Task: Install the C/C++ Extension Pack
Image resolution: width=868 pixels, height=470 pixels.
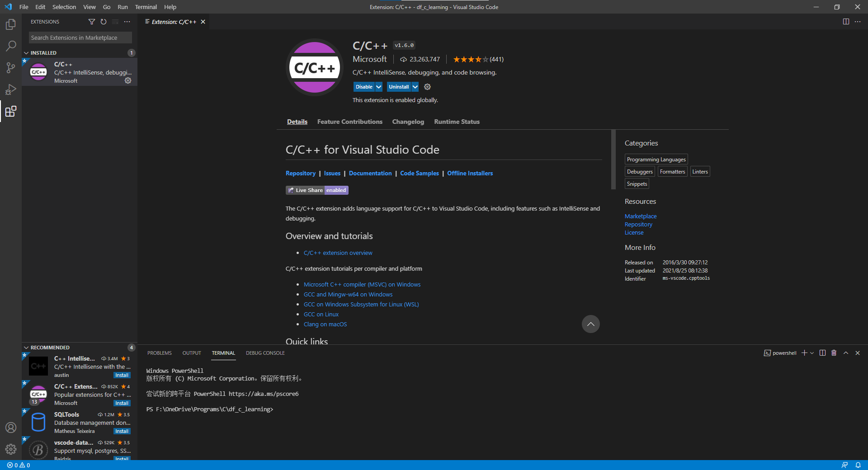Action: pyautogui.click(x=122, y=403)
